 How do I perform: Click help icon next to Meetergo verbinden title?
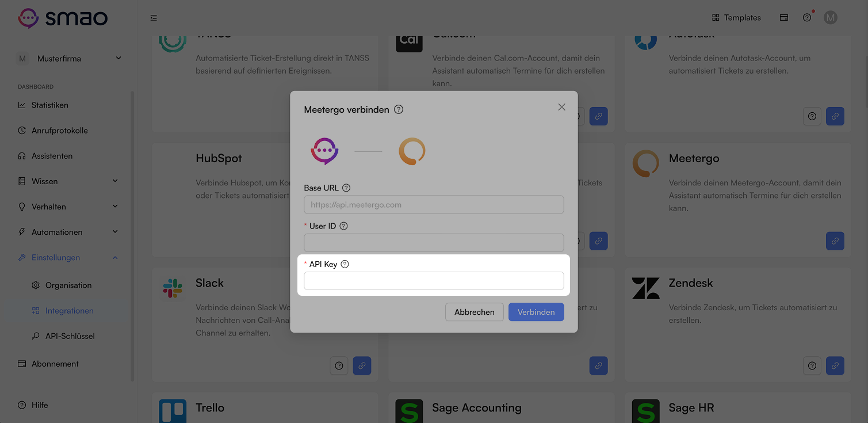point(399,109)
